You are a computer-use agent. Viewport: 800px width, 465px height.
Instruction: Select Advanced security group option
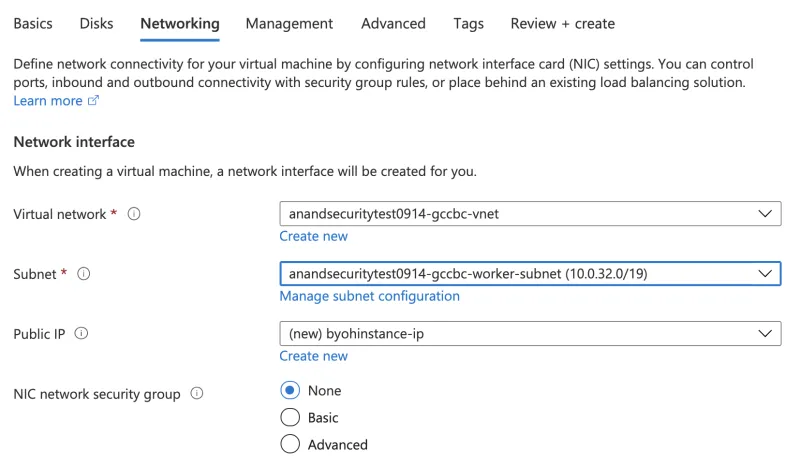pos(290,444)
